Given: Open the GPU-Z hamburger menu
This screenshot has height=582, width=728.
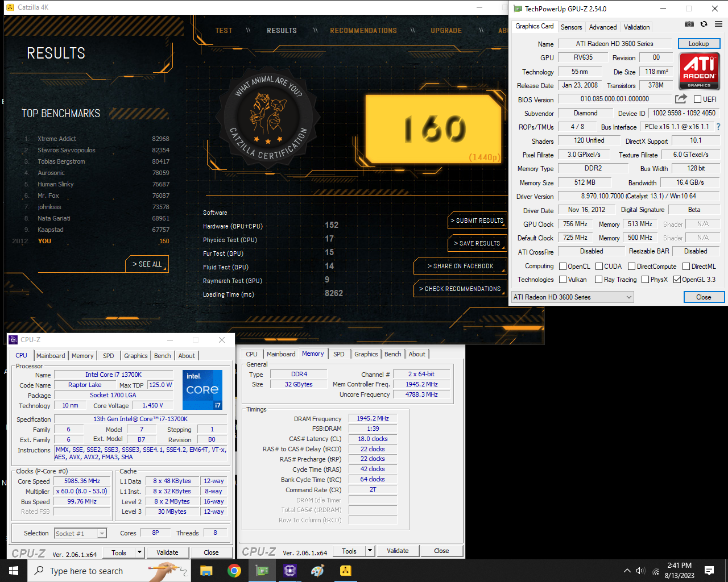Looking at the screenshot, I should point(718,24).
